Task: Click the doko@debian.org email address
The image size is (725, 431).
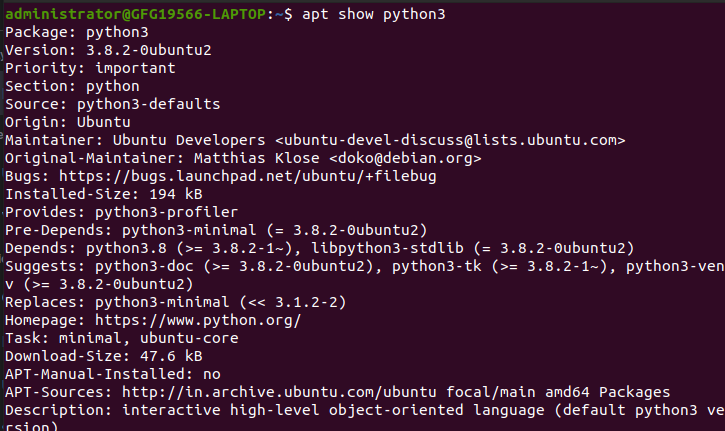Action: [x=414, y=158]
